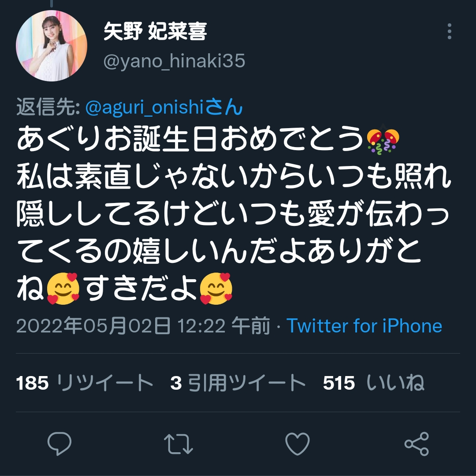476x476 pixels.
Task: Open the three-dot more options menu
Action: 449,31
